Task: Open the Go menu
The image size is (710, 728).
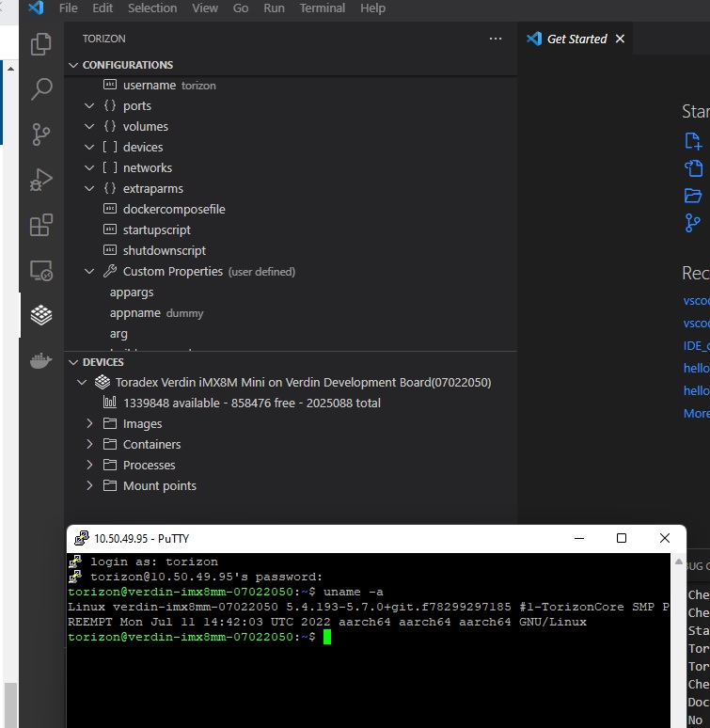Action: coord(241,8)
